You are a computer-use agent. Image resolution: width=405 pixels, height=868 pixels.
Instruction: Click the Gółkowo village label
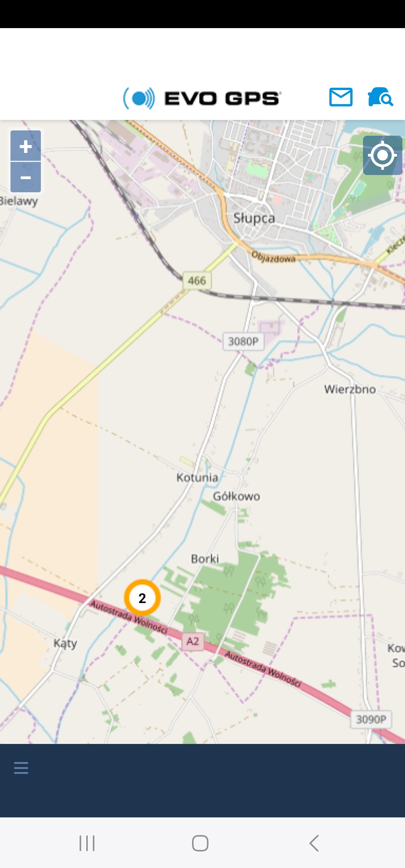pyautogui.click(x=236, y=496)
